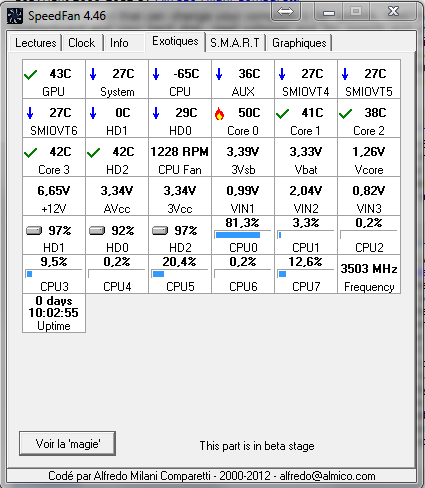Click the 3,33V Vbat voltage cell
Image resolution: width=425 pixels, height=488 pixels.
(306, 157)
